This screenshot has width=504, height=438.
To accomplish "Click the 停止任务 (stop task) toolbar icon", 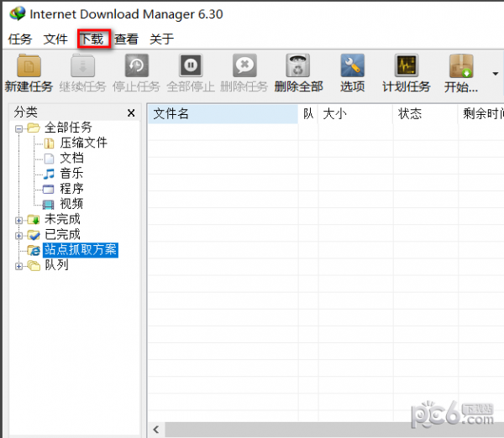I will click(x=137, y=65).
